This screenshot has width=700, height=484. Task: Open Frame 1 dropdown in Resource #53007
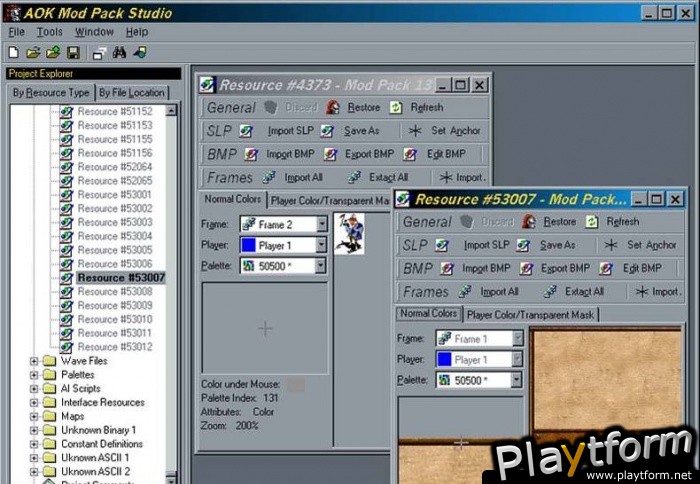pos(517,338)
